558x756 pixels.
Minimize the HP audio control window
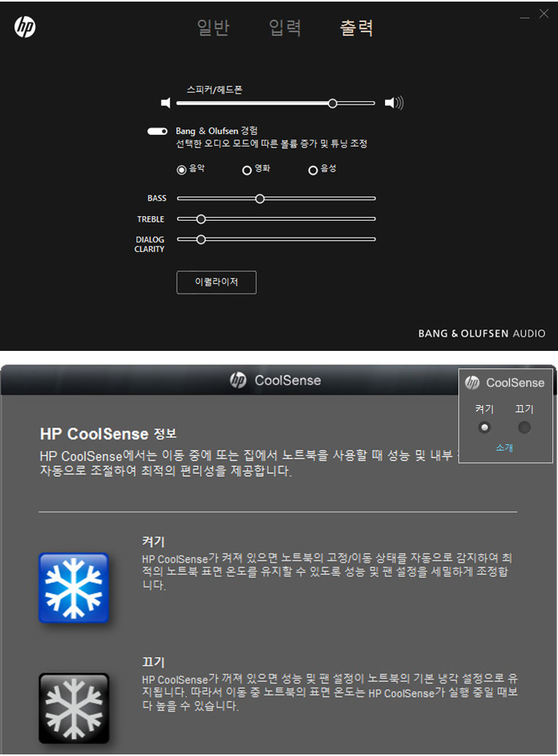525,18
